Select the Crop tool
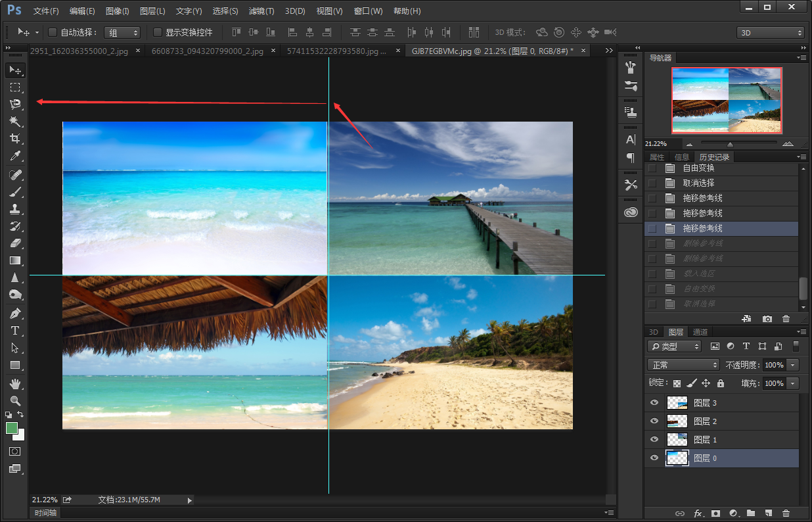 (x=15, y=139)
